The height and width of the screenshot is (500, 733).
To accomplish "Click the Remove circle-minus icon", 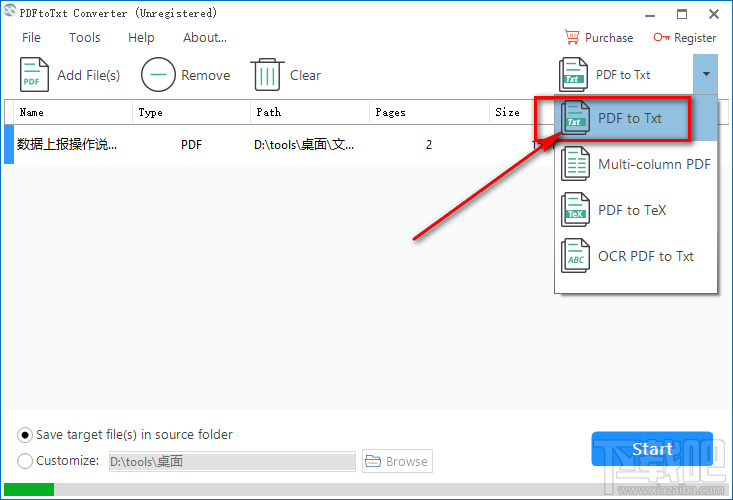I will click(x=158, y=74).
